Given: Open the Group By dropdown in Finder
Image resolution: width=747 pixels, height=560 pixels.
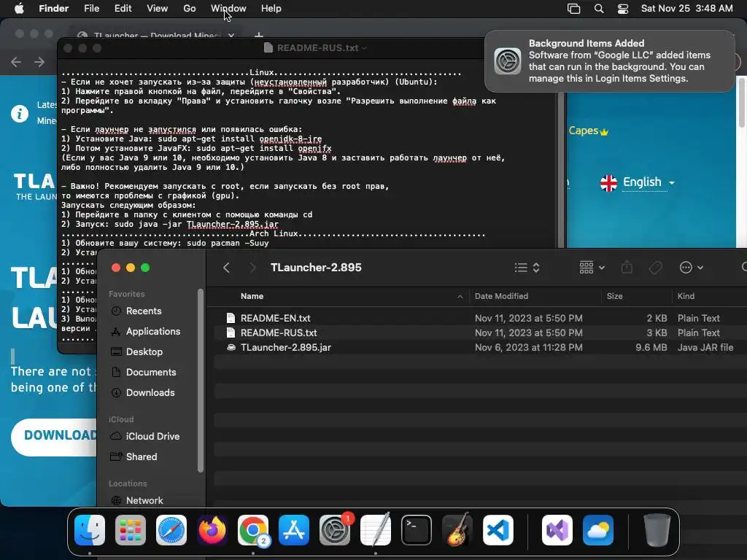Looking at the screenshot, I should tap(592, 268).
